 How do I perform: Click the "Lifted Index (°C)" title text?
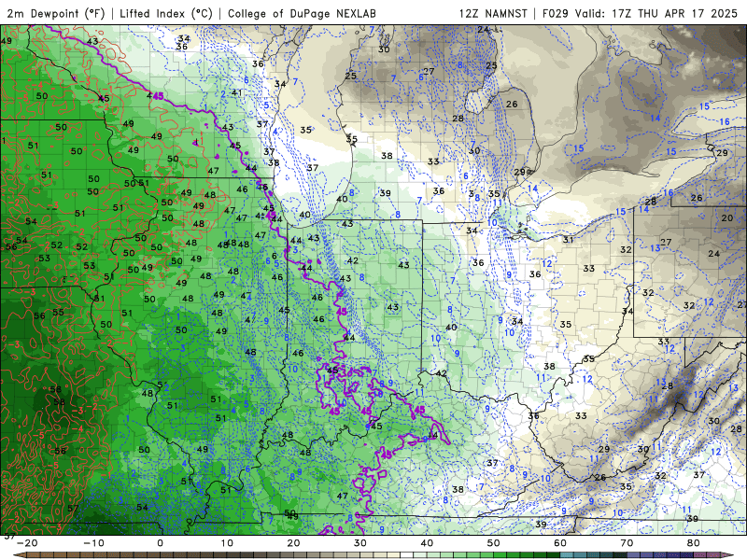(166, 13)
